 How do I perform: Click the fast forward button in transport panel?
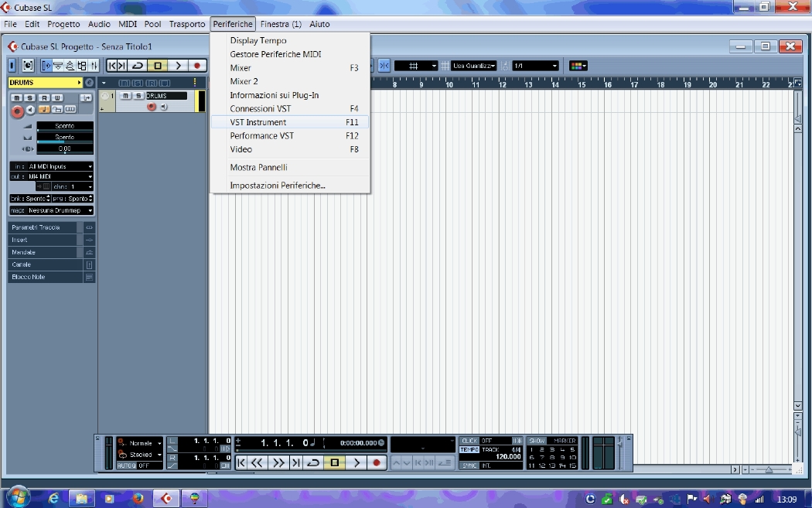coord(278,462)
